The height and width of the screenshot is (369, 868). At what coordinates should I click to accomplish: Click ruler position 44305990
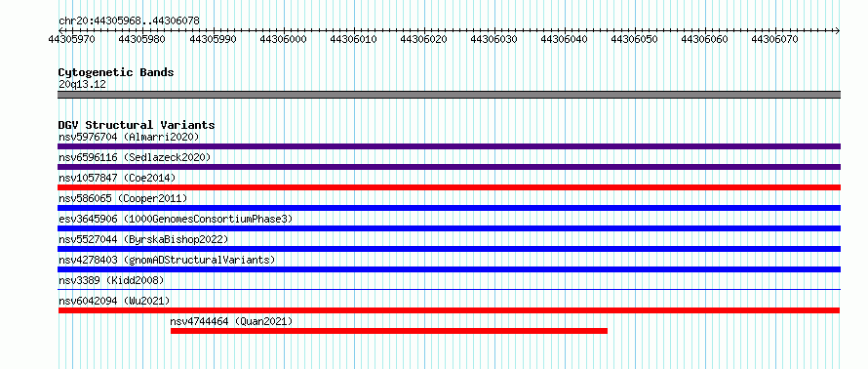(213, 39)
